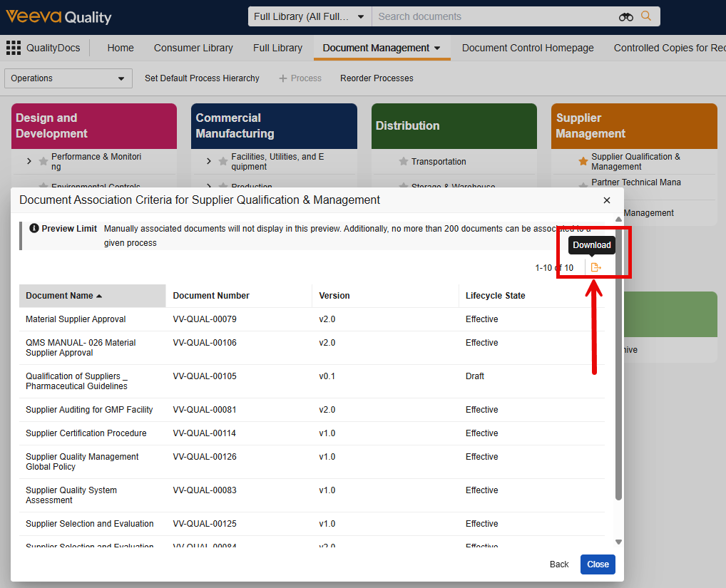Click into the Search documents field
The height and width of the screenshot is (588, 726).
click(492, 16)
